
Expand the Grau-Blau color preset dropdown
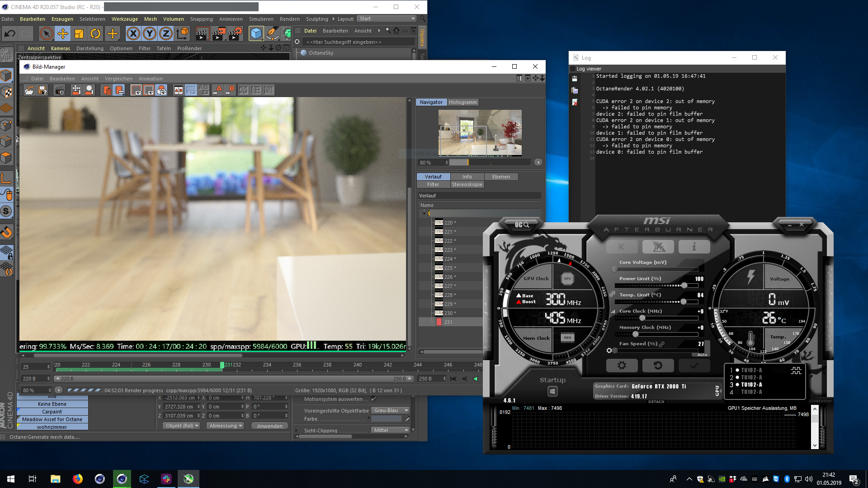click(391, 411)
